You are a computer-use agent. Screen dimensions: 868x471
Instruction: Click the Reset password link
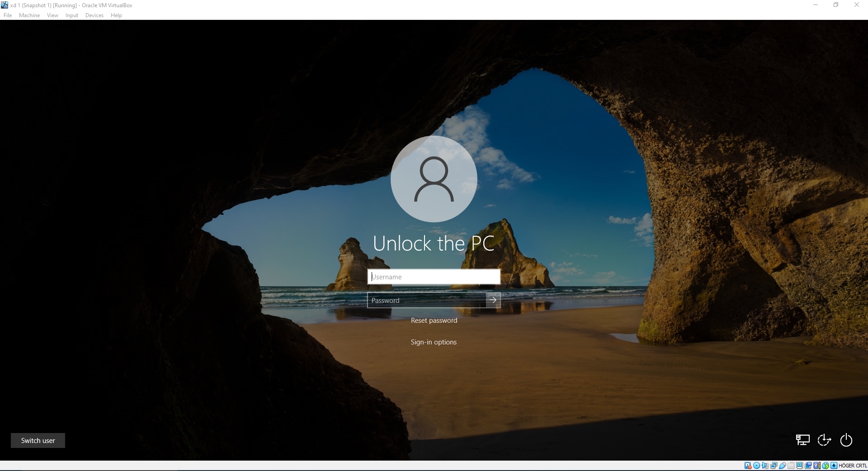(434, 320)
